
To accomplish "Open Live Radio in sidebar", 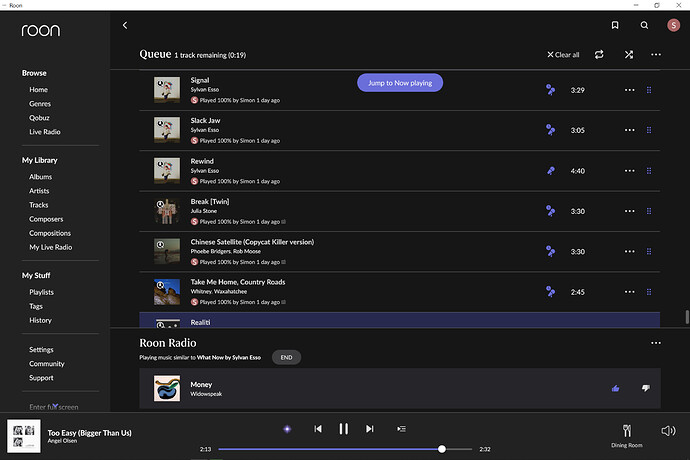I will click(44, 132).
